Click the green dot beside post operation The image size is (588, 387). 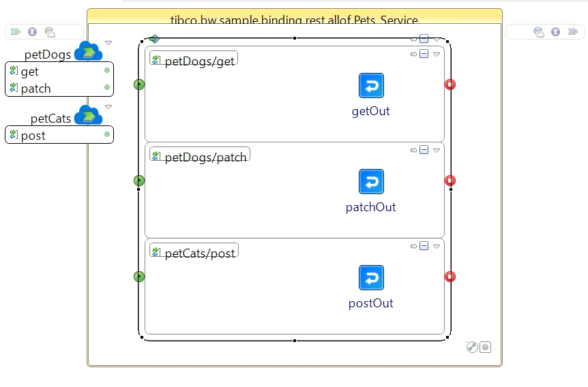click(x=107, y=134)
